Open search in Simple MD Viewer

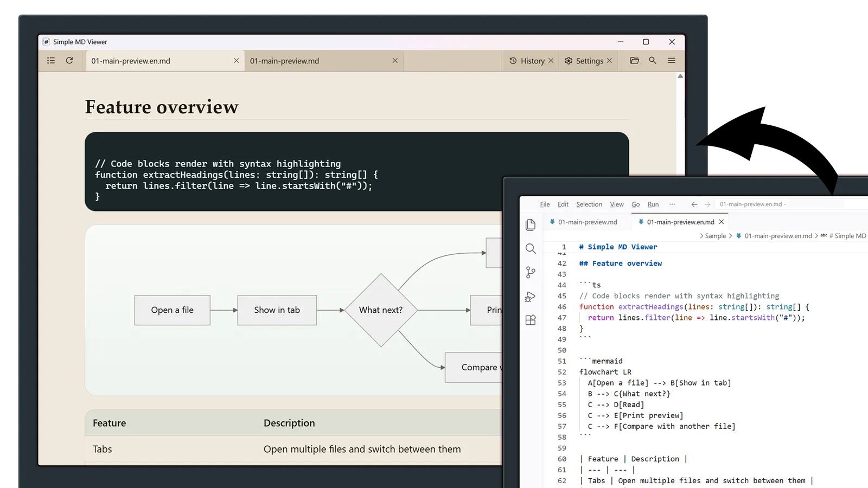click(653, 61)
